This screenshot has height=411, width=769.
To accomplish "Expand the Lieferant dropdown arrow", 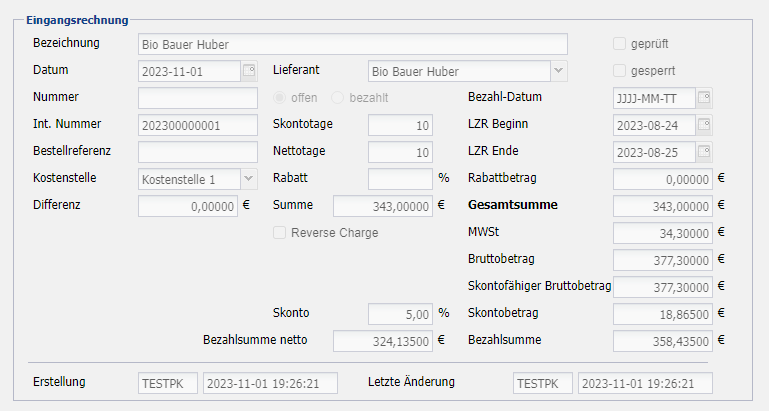I will point(558,71).
